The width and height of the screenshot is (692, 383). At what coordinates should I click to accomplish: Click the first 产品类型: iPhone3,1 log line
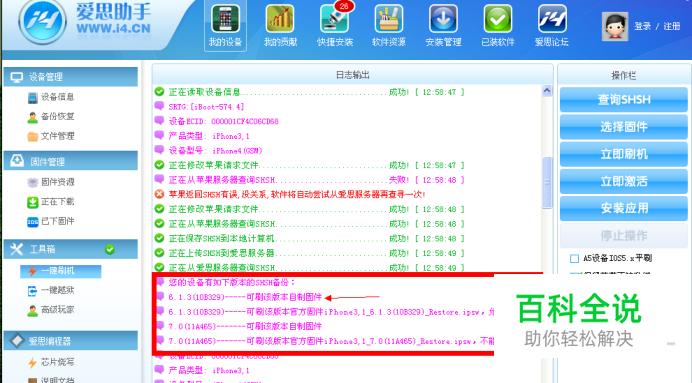tap(202, 136)
